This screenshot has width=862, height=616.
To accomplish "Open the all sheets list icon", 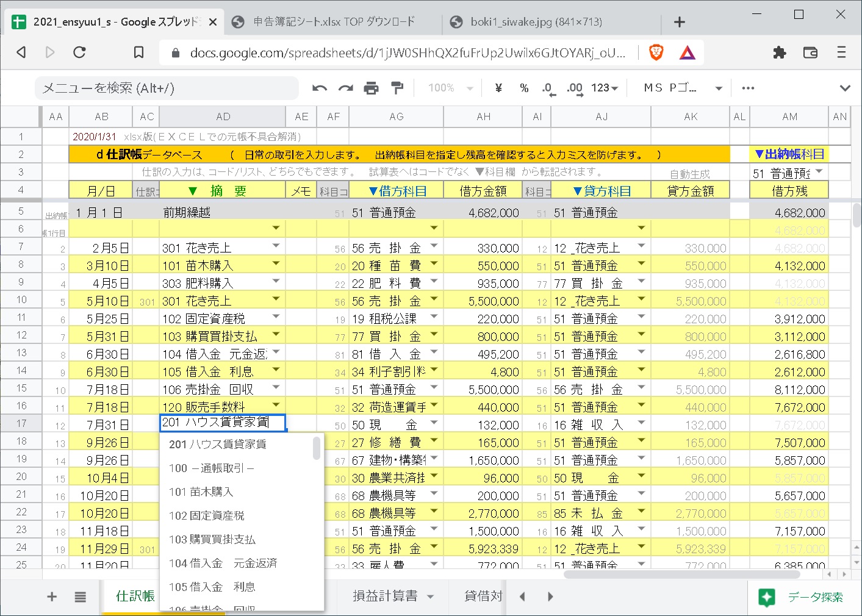I will tap(80, 597).
